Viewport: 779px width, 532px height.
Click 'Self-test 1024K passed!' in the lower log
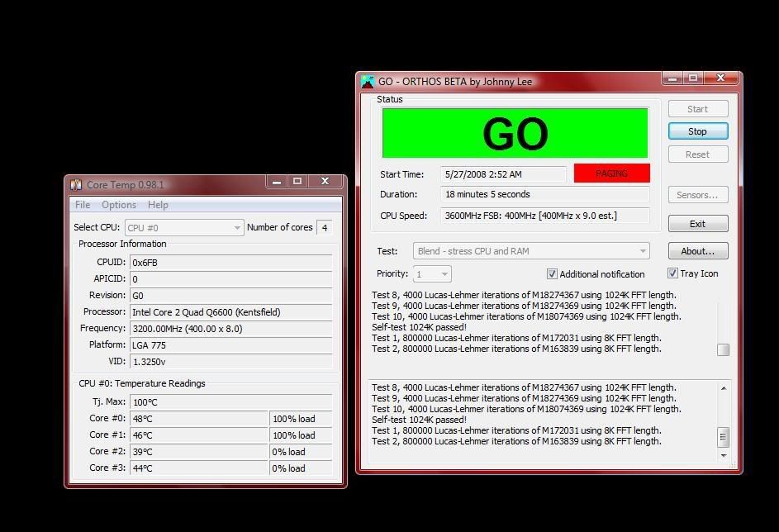point(419,420)
